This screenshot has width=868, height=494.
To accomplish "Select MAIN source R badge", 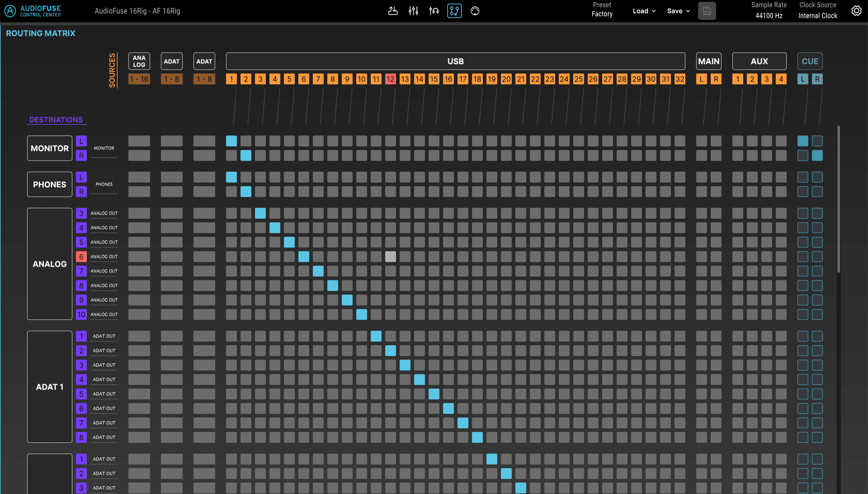I will (x=716, y=79).
